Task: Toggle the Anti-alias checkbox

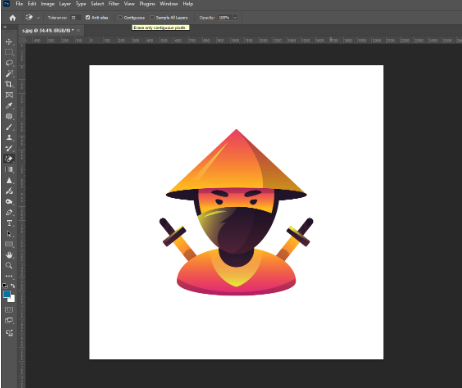Action: pos(88,17)
